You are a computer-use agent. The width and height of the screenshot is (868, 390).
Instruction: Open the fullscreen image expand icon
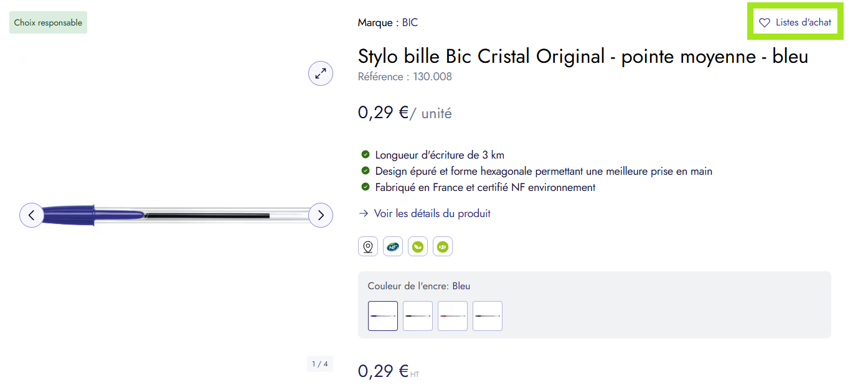click(x=321, y=73)
